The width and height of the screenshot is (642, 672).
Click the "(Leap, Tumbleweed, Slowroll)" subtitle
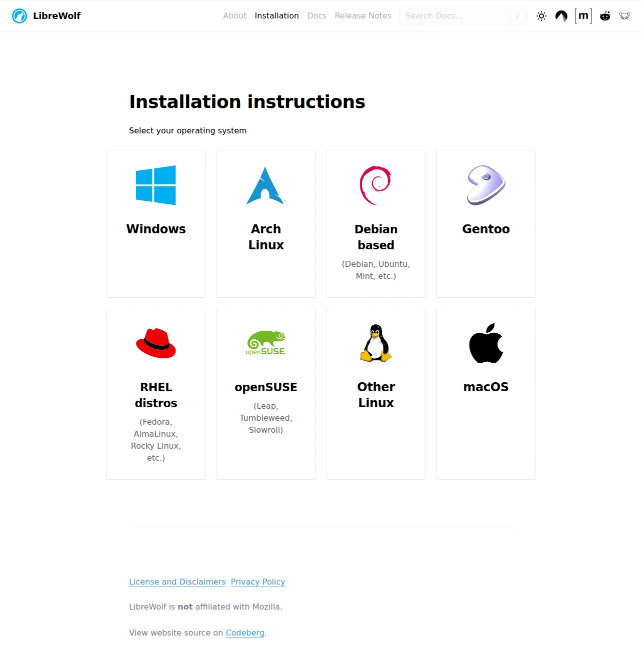coord(266,418)
